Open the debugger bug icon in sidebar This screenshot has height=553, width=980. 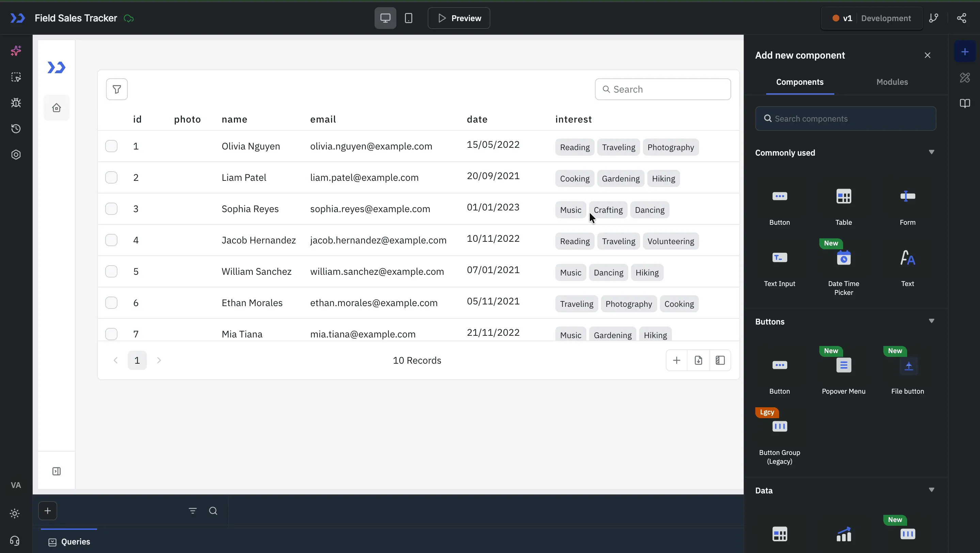(16, 103)
